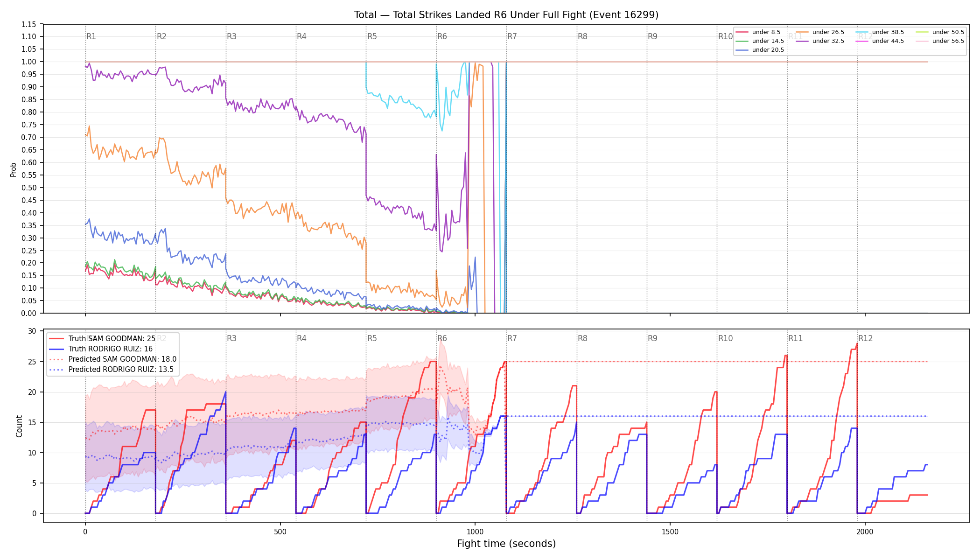Click the 2000 tick label on time axis
Viewport: 980px width, 560px height.
(x=865, y=532)
